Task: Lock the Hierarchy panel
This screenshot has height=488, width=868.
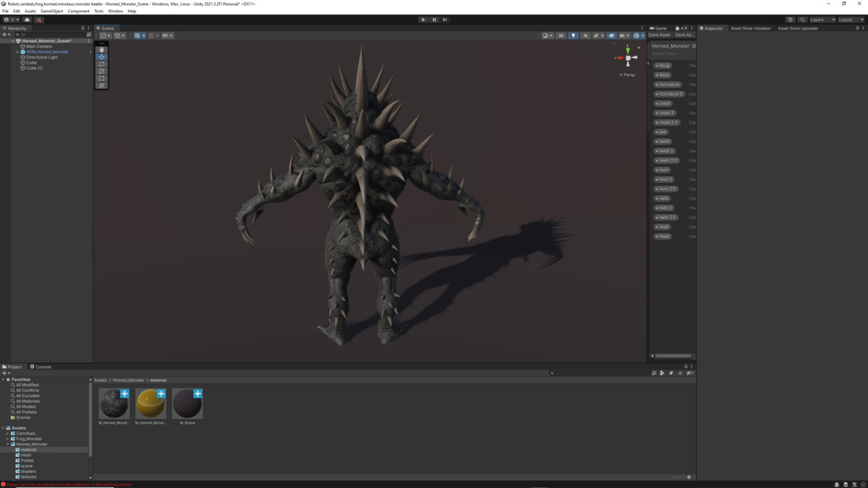Action: [x=82, y=28]
